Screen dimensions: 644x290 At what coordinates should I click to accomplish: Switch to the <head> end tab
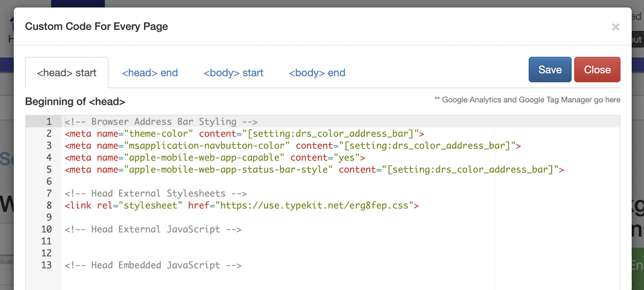click(x=150, y=73)
